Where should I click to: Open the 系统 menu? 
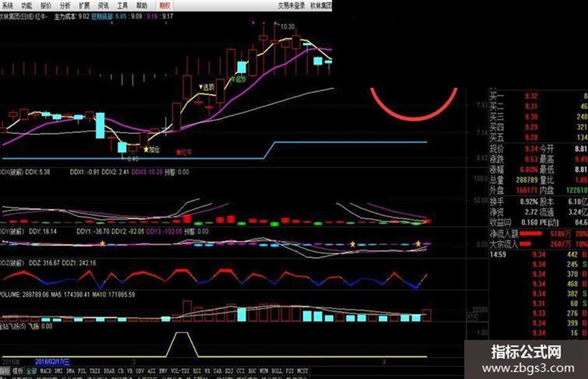[7, 5]
